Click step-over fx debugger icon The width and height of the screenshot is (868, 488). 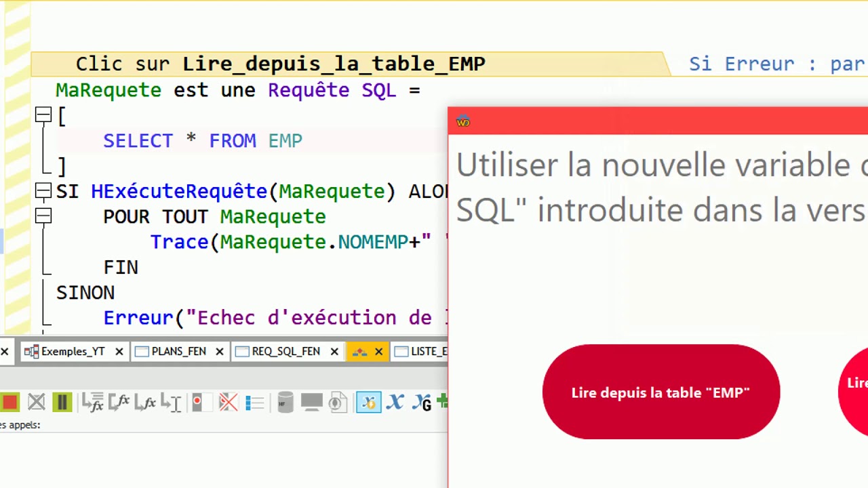[119, 403]
